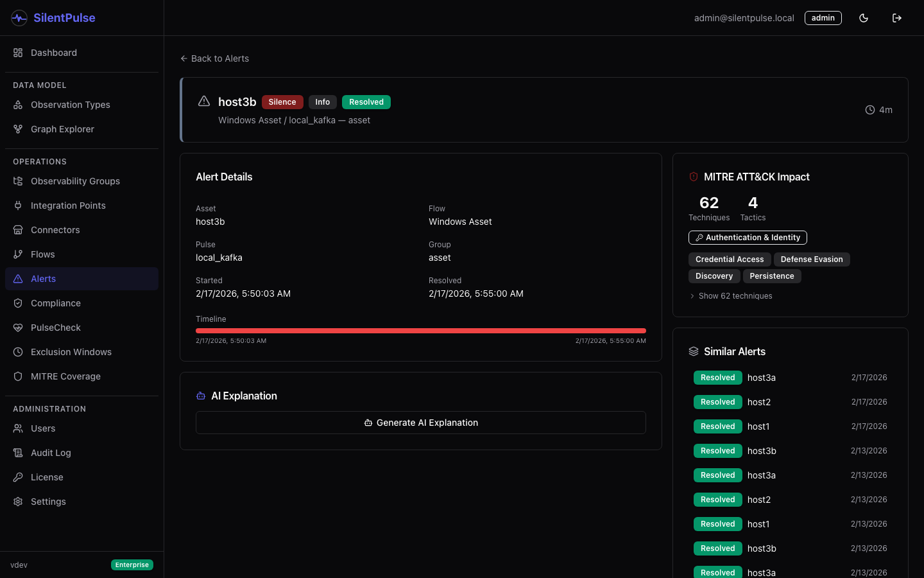Open similar alert host2 dated 2/17/2026

coord(791,402)
